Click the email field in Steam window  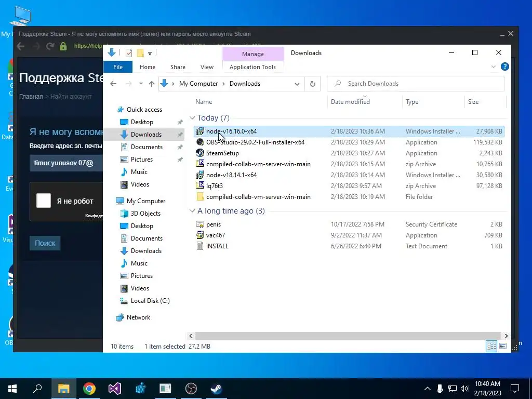pos(66,163)
